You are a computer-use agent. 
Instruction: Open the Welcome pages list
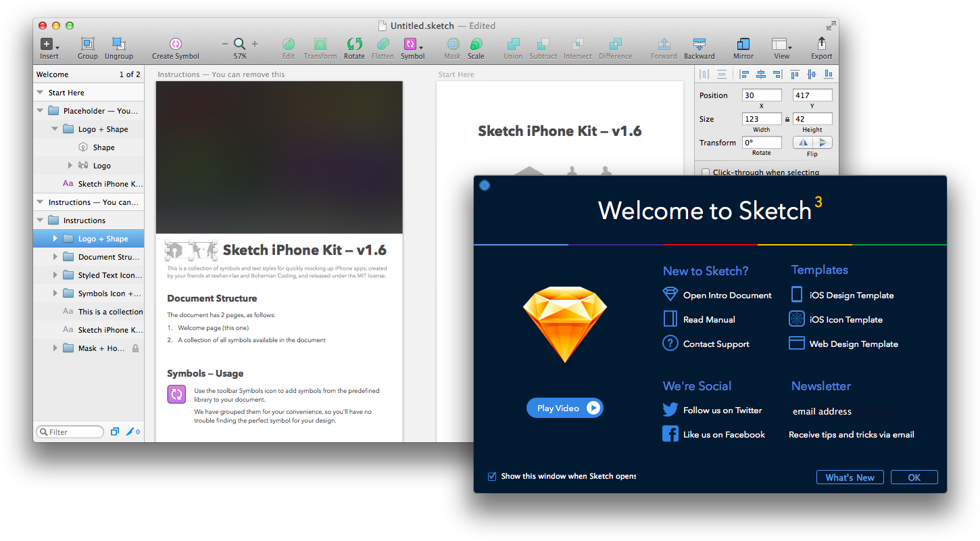(x=89, y=74)
